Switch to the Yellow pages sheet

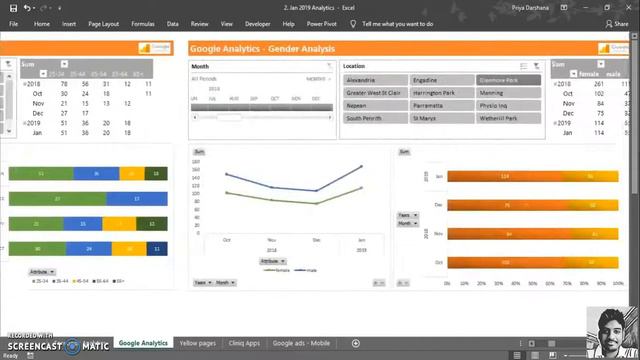198,343
